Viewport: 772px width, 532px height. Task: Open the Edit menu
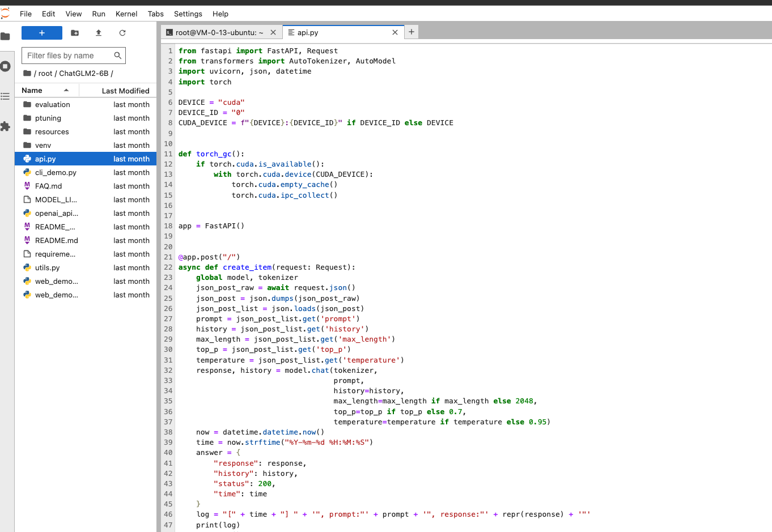[49, 14]
